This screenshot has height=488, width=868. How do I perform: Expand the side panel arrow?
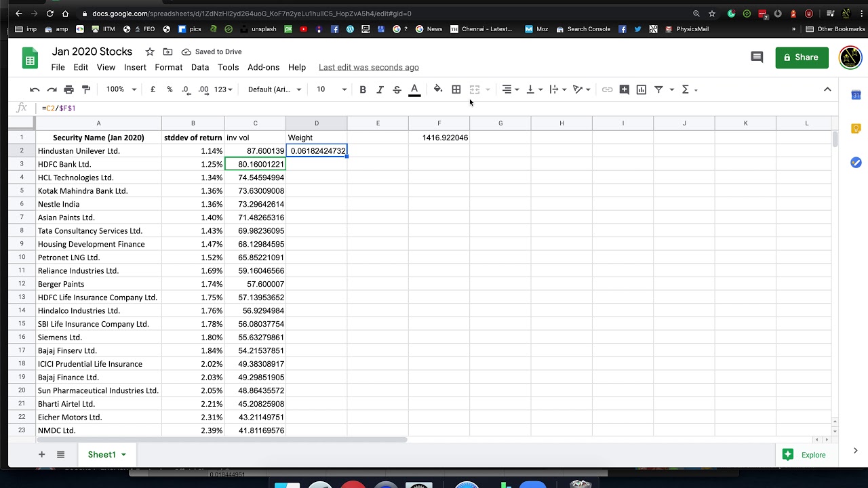coord(855,451)
